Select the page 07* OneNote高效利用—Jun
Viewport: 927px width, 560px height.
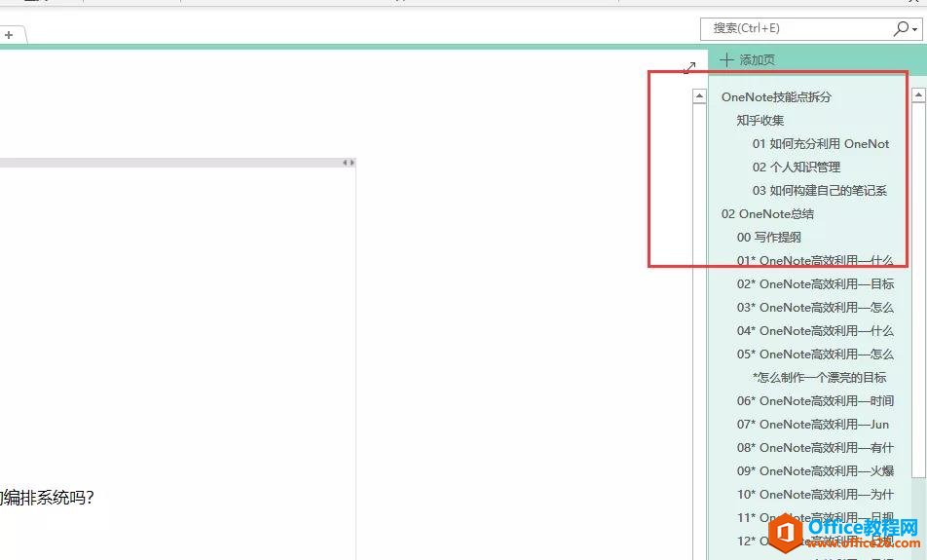tap(813, 424)
